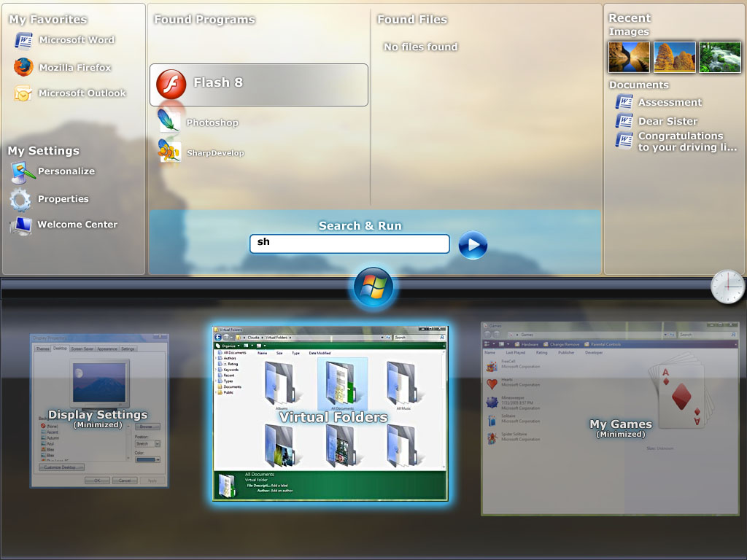This screenshot has width=747, height=560.
Task: Open the Assessment document
Action: (659, 102)
